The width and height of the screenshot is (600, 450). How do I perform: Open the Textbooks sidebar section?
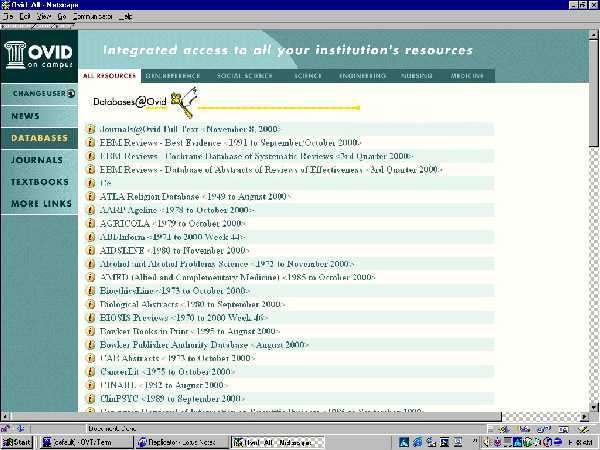pos(39,182)
